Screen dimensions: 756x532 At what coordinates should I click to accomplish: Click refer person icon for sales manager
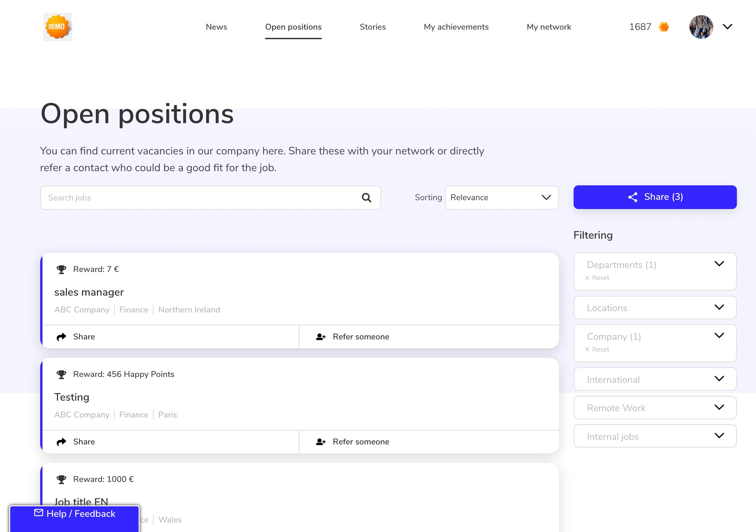[x=321, y=337]
